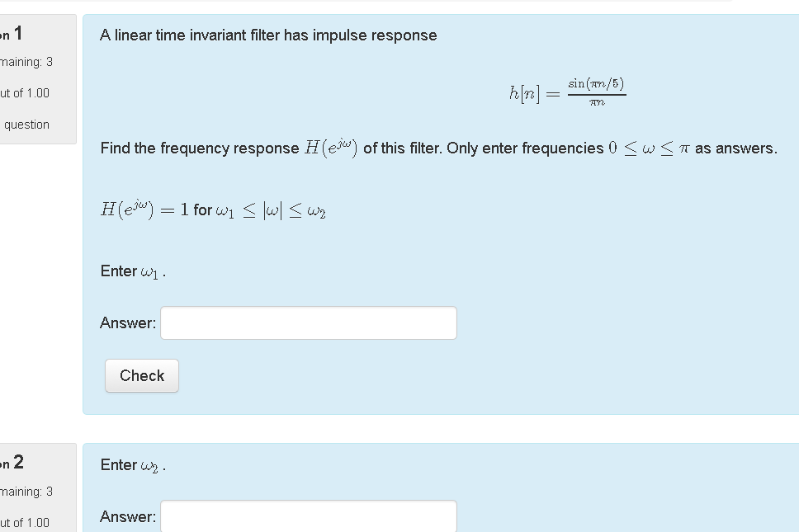Click the Flag question link
This screenshot has height=532, width=799.
[28, 125]
